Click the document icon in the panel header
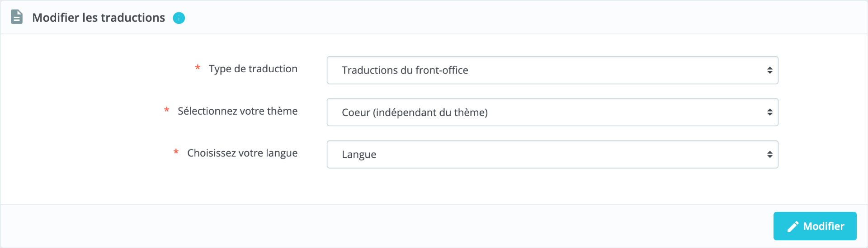The height and width of the screenshot is (248, 868). pos(17,17)
